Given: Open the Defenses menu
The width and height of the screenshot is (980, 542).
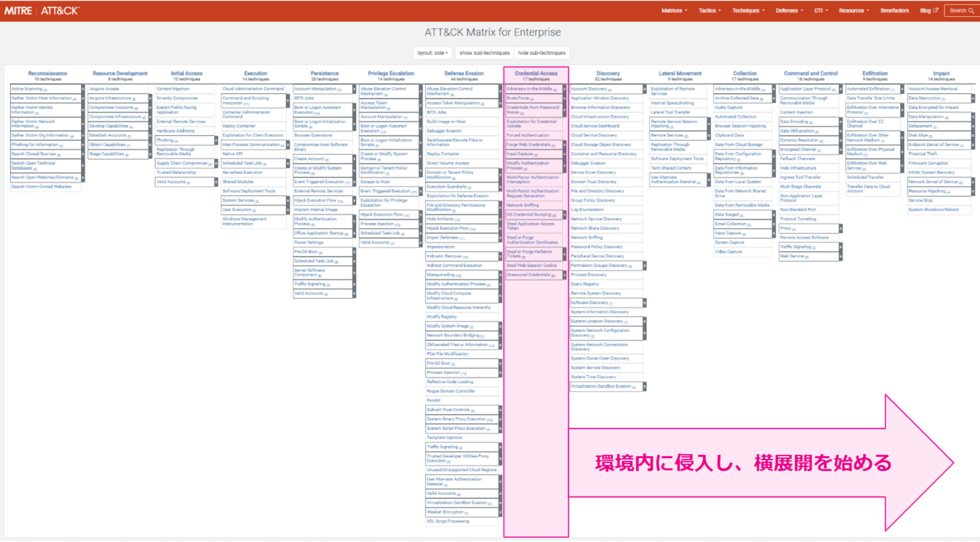Looking at the screenshot, I should coord(789,10).
